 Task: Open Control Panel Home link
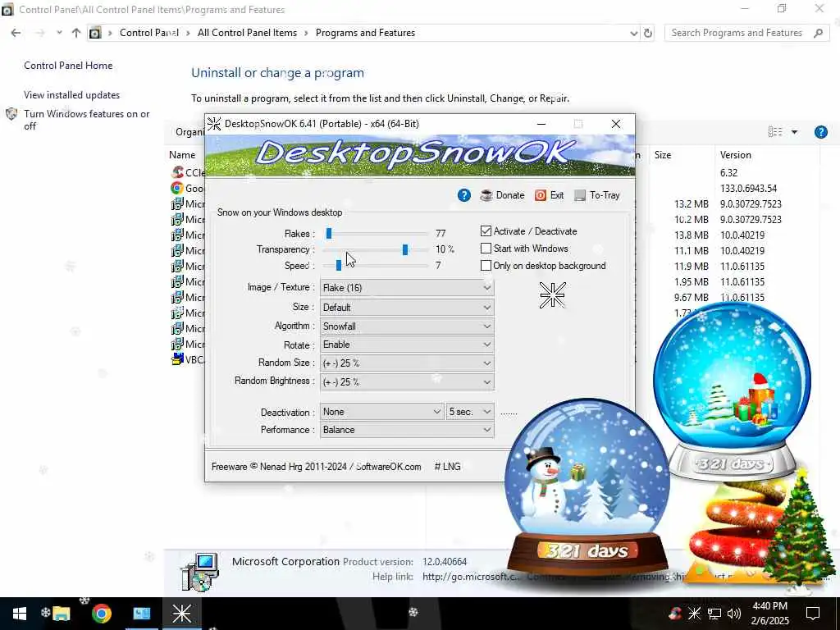coord(68,66)
